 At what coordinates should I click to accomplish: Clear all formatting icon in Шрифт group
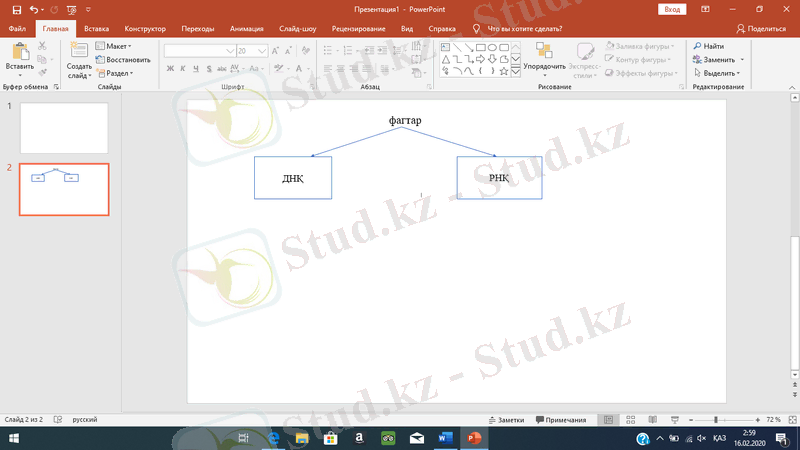(306, 51)
